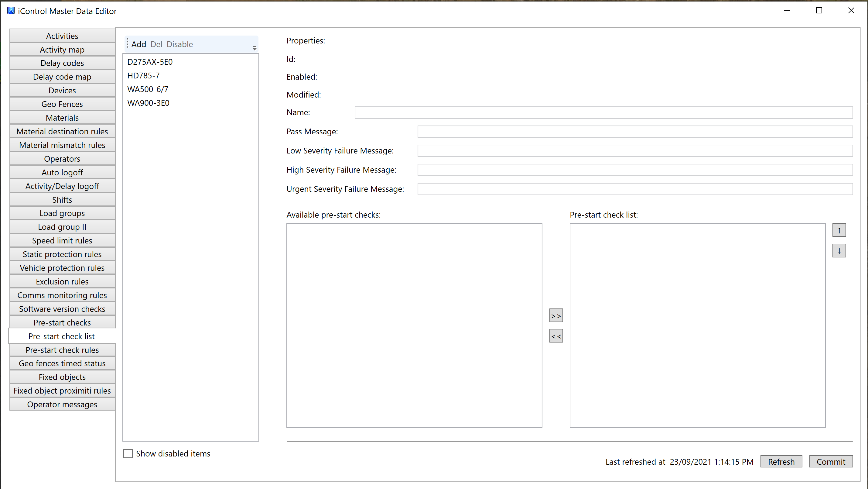Remove check from list with << button

(x=556, y=336)
